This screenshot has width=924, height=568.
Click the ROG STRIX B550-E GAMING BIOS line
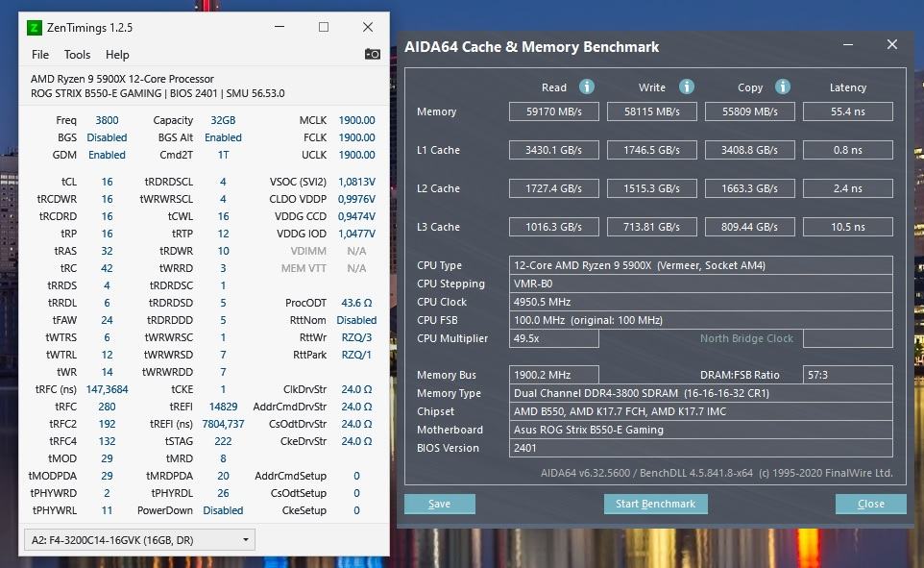(158, 93)
